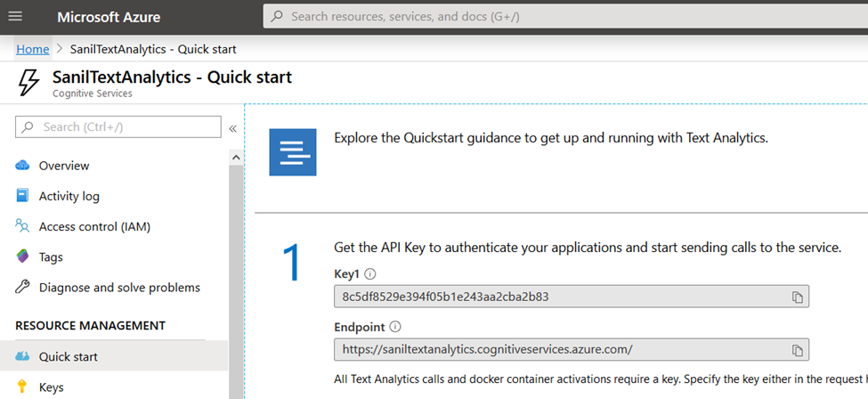Select Quick start in sidebar

pos(113,357)
